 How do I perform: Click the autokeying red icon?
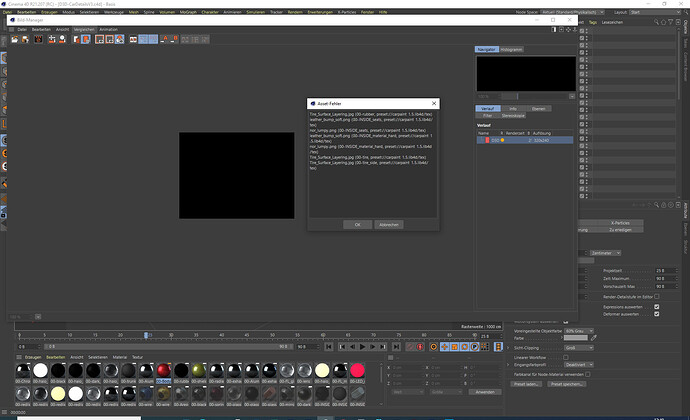[420, 347]
